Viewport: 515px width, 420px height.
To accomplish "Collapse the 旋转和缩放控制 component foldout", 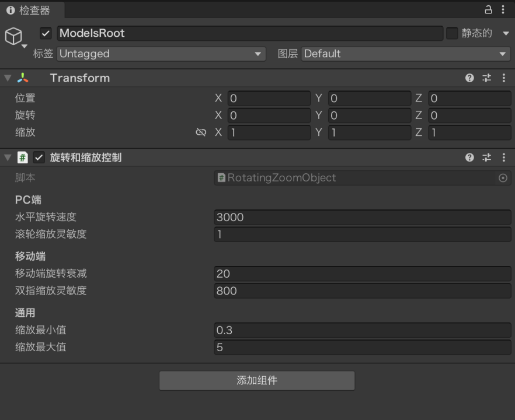I will [8, 157].
